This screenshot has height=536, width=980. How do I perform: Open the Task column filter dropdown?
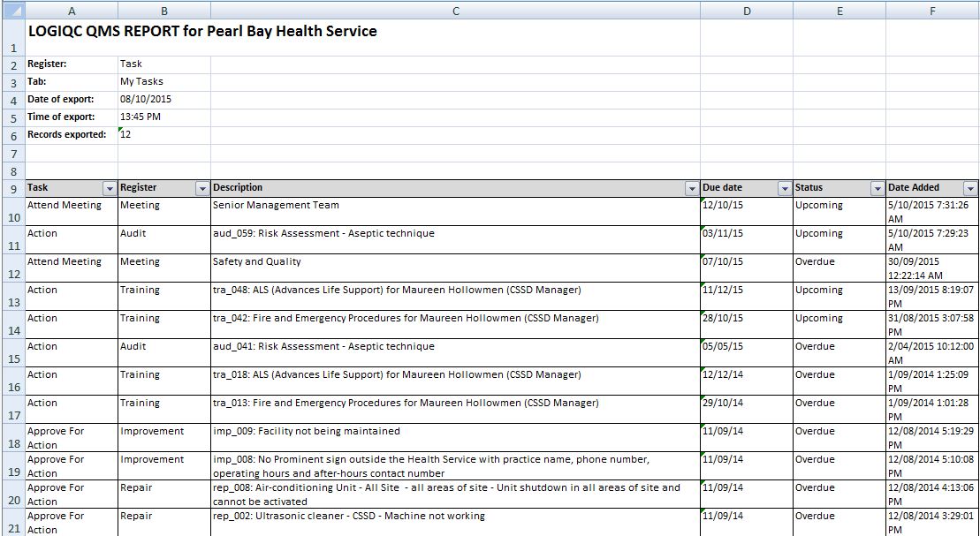point(110,188)
